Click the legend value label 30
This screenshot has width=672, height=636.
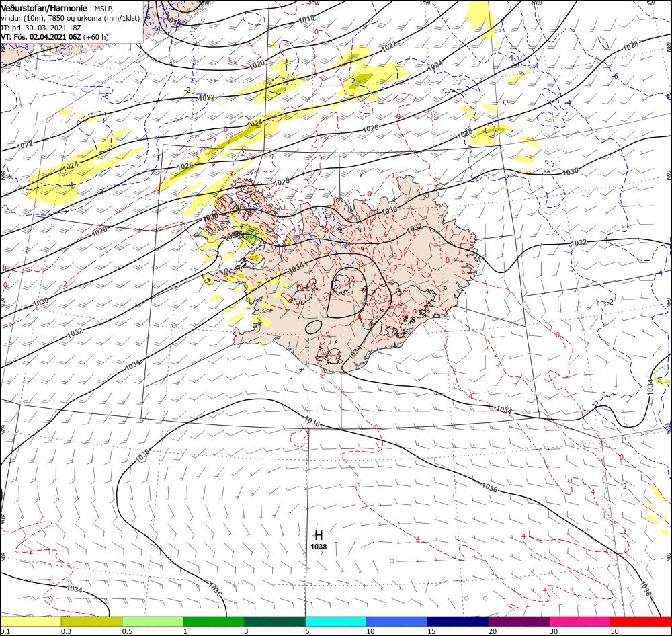[554, 631]
